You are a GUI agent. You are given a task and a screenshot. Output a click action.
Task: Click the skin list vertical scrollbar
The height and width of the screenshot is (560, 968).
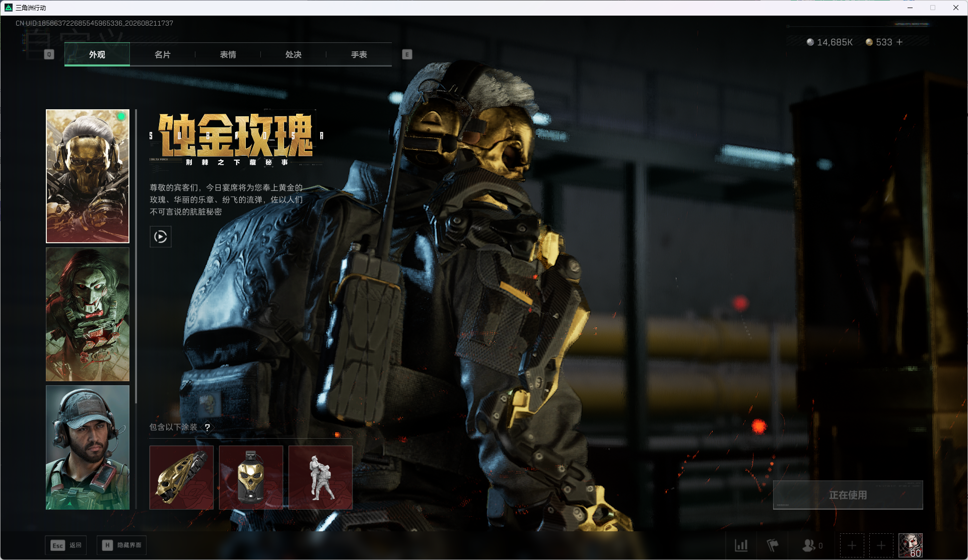pyautogui.click(x=136, y=257)
